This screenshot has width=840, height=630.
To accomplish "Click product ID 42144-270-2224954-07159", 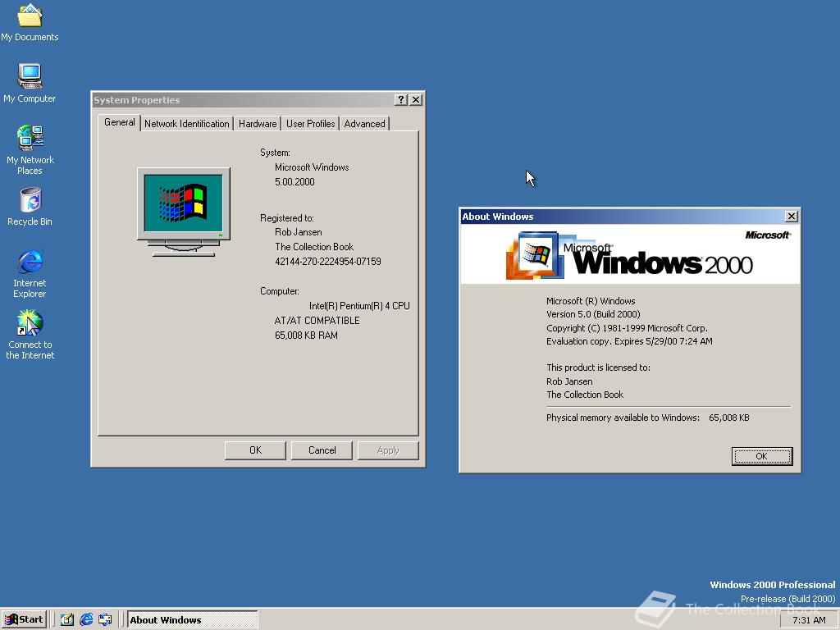I will pos(328,262).
